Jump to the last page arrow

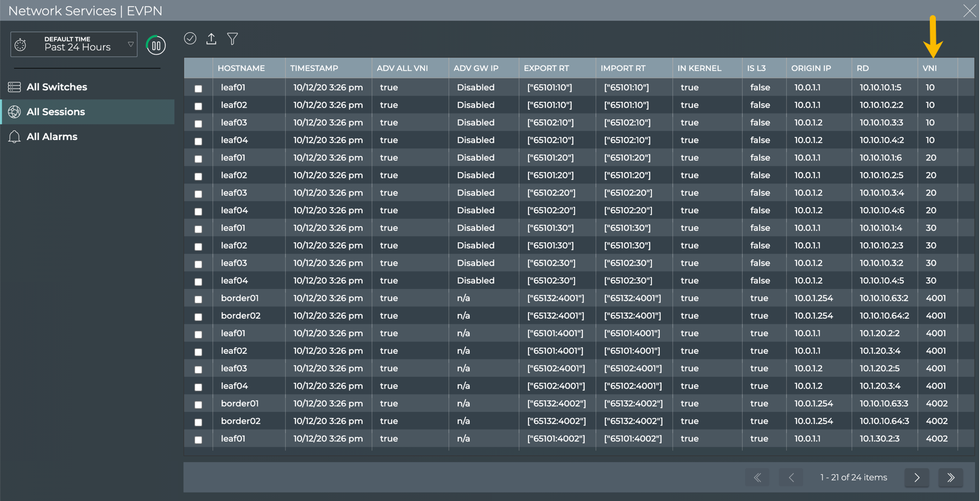tap(950, 477)
